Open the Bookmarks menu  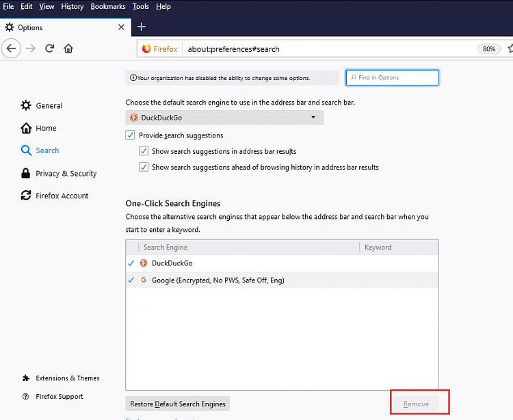pyautogui.click(x=108, y=7)
